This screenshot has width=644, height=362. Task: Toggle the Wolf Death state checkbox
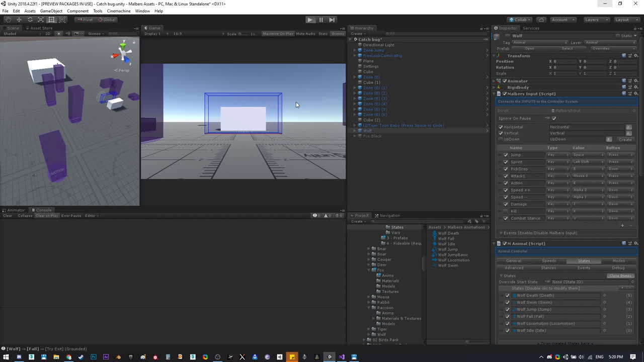pyautogui.click(x=507, y=296)
